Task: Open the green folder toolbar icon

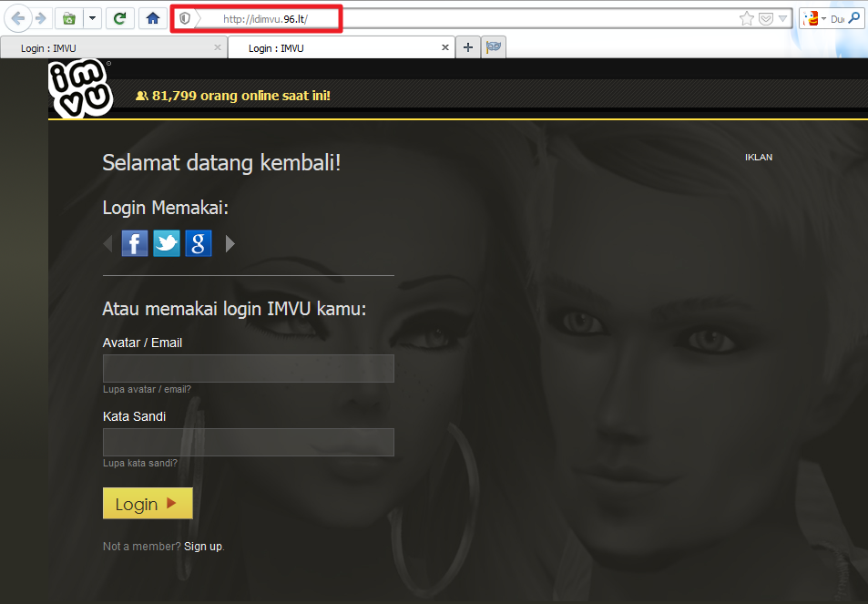Action: pyautogui.click(x=69, y=19)
